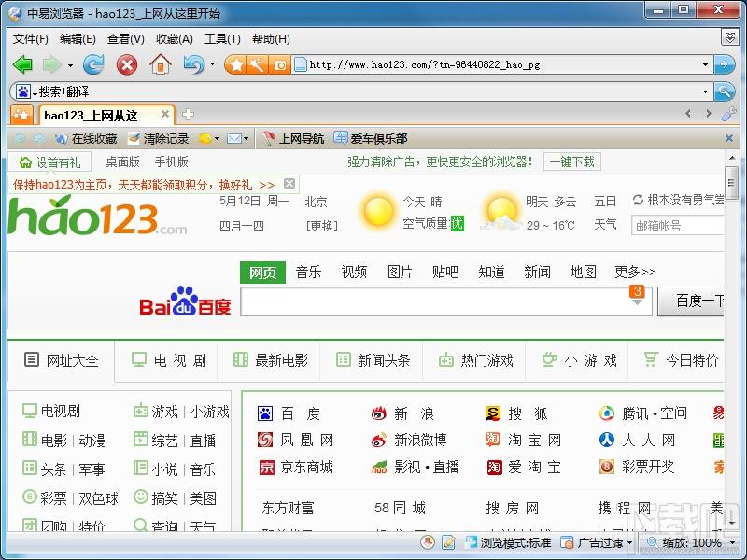Click the 百度一下 search button
747x560 pixels.
[x=691, y=301]
